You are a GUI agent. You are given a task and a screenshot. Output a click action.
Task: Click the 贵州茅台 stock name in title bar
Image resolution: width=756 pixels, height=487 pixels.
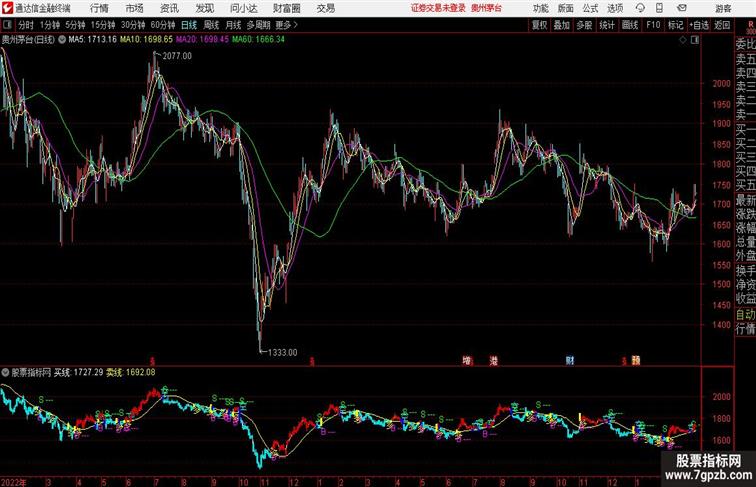[486, 8]
